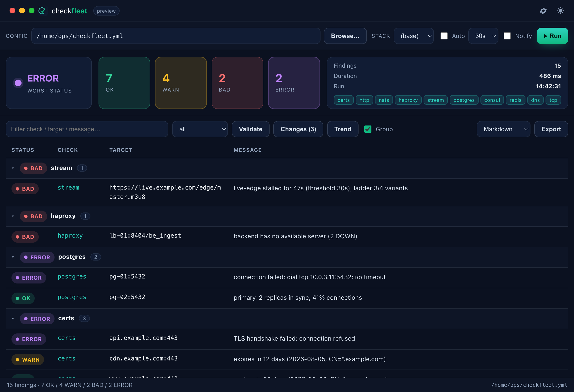The image size is (574, 392).
Task: Click the postgres tag chip
Action: pos(464,100)
